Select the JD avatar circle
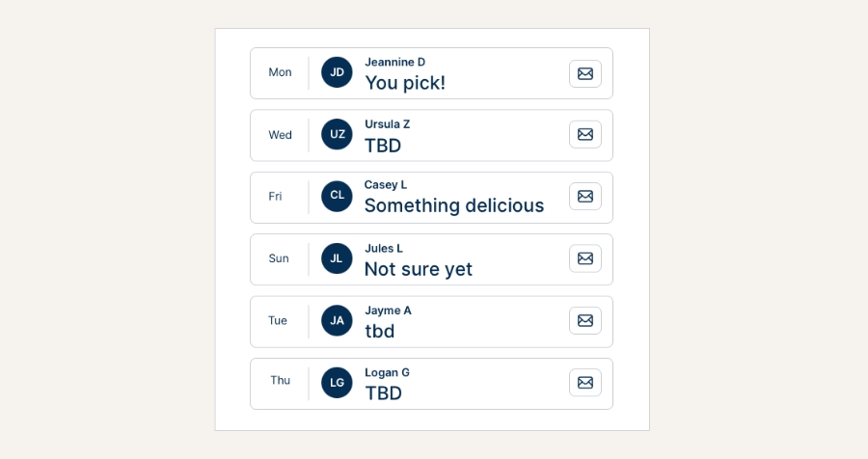The height and width of the screenshot is (459, 868). coord(337,72)
